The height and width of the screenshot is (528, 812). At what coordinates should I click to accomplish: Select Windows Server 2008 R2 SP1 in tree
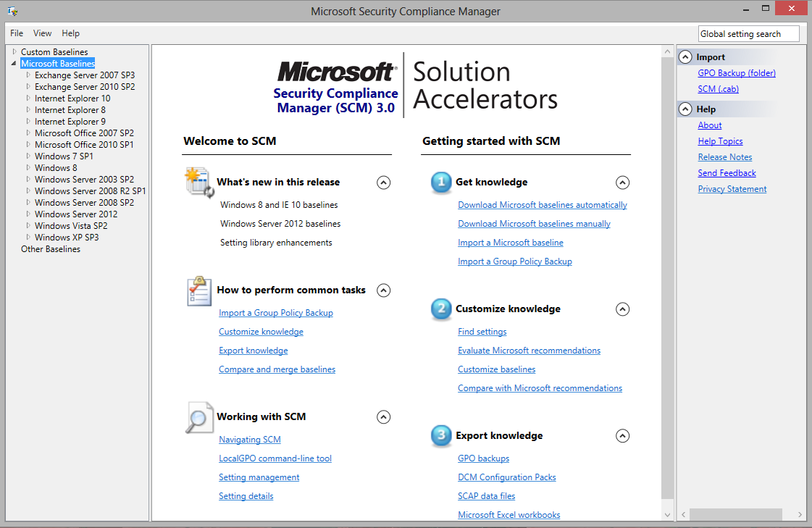click(x=90, y=191)
